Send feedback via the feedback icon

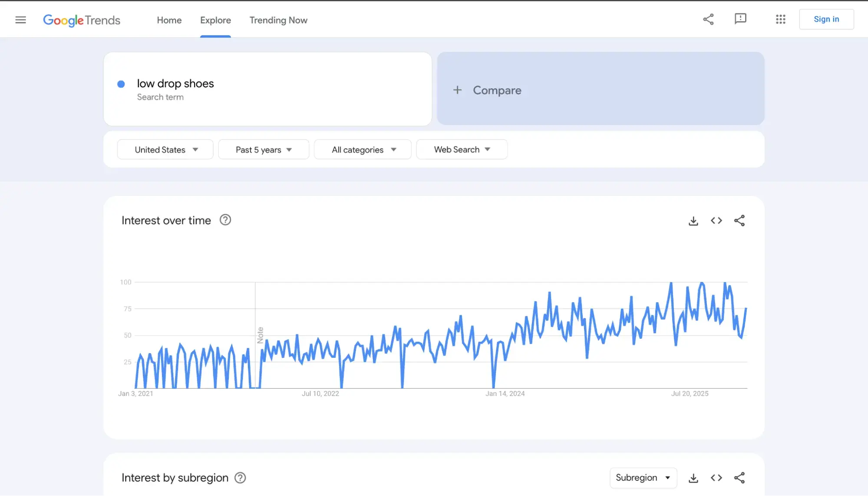(x=741, y=19)
